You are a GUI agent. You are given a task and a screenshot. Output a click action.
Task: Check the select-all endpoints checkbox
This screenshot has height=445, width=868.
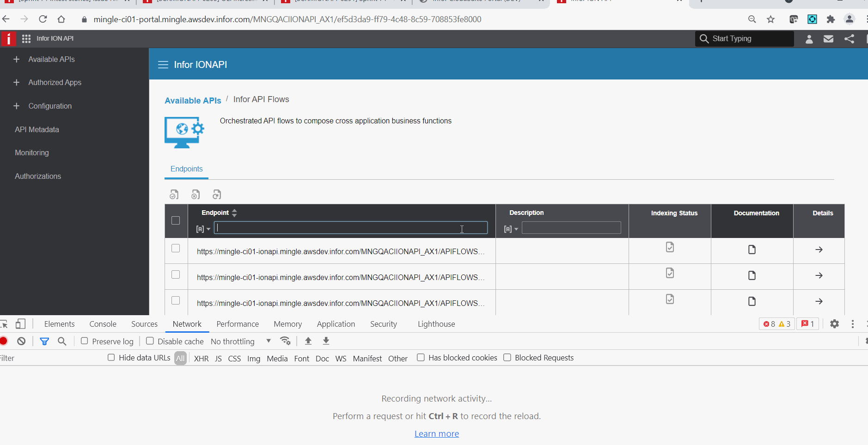(176, 220)
